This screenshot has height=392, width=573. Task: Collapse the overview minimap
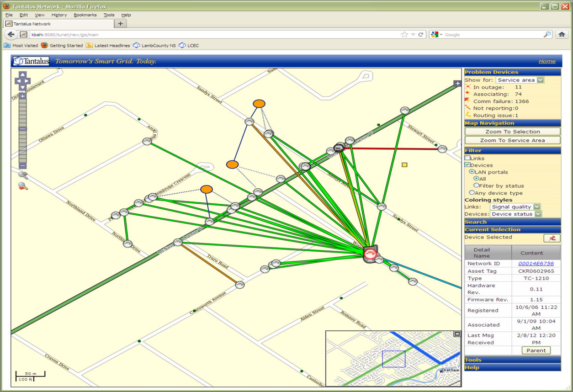(457, 334)
